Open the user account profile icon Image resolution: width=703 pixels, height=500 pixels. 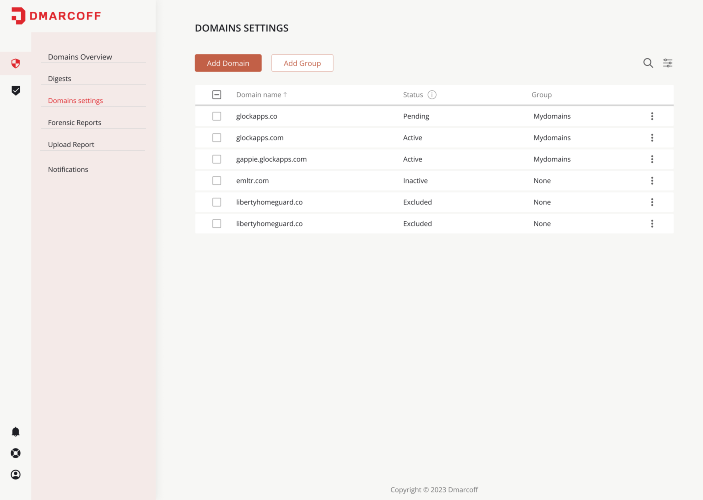tap(16, 474)
